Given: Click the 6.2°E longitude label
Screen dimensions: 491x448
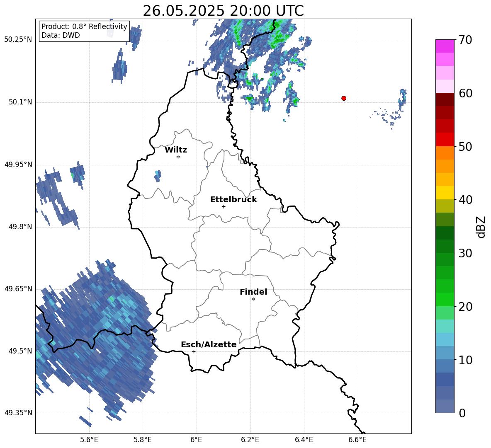Looking at the screenshot, I should (250, 440).
